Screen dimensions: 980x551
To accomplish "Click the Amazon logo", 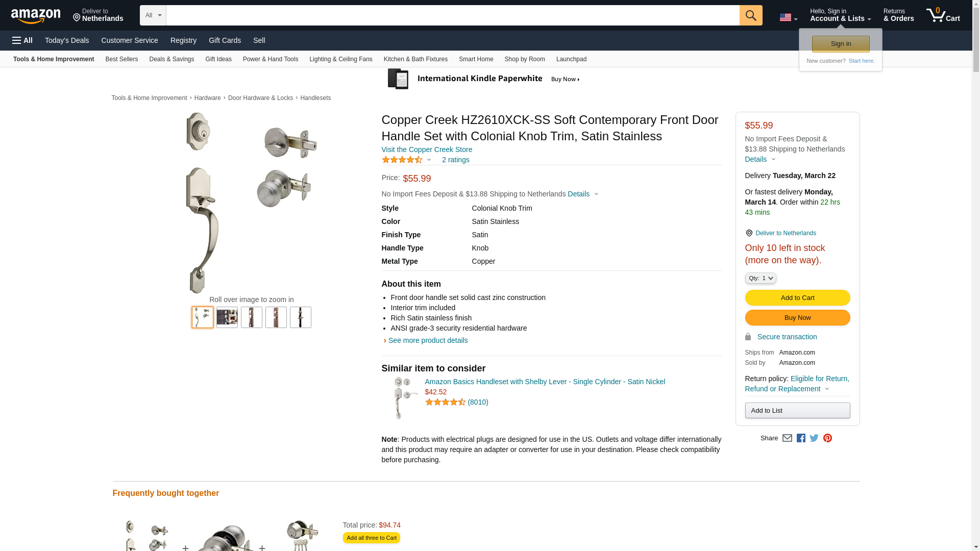I will pyautogui.click(x=36, y=16).
